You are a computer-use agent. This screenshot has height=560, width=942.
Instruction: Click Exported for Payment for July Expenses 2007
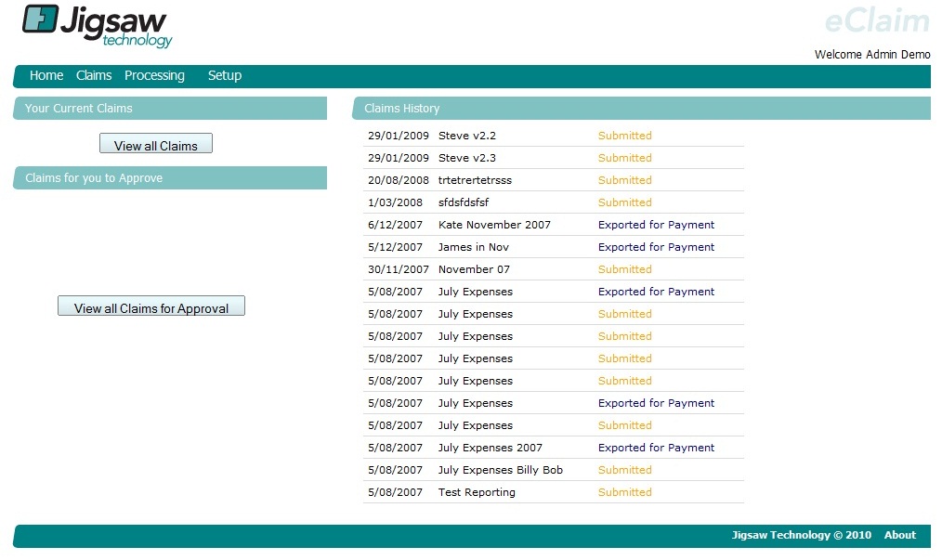tap(656, 448)
